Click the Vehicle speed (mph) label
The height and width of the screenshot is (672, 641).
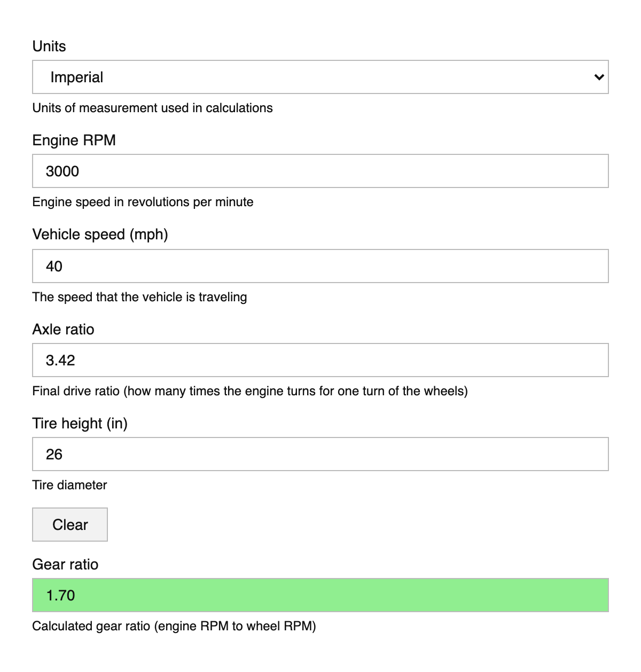coord(100,235)
